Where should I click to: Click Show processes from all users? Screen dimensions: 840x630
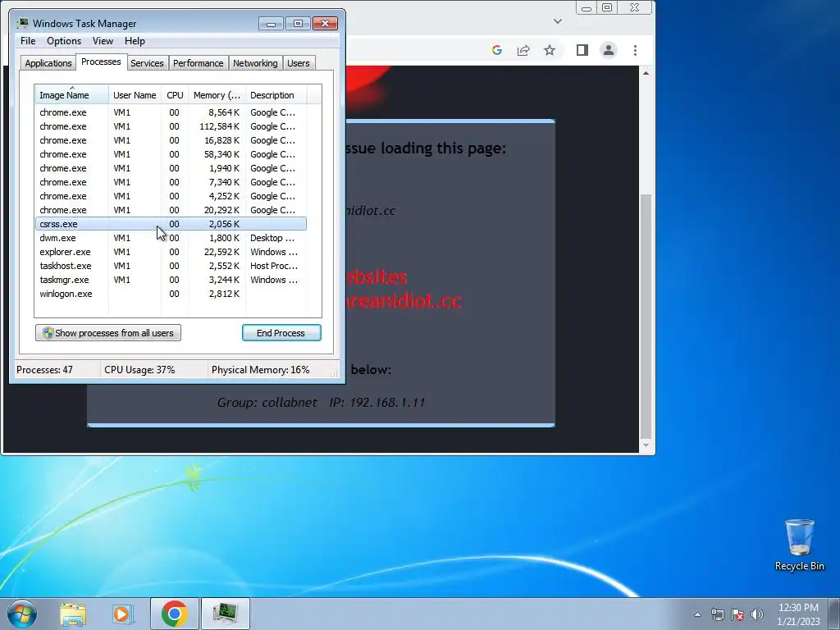(108, 333)
